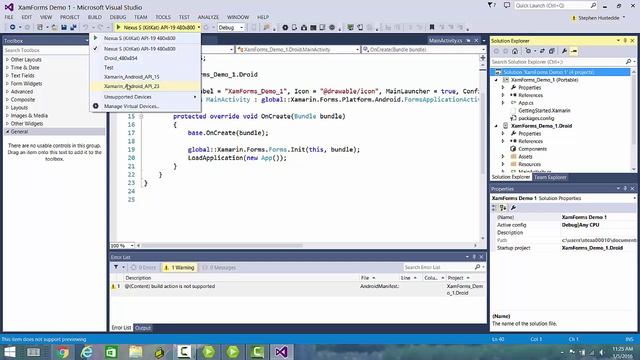
Task: Select Xamarin_Android_API_23 from device list
Action: [x=145, y=86]
